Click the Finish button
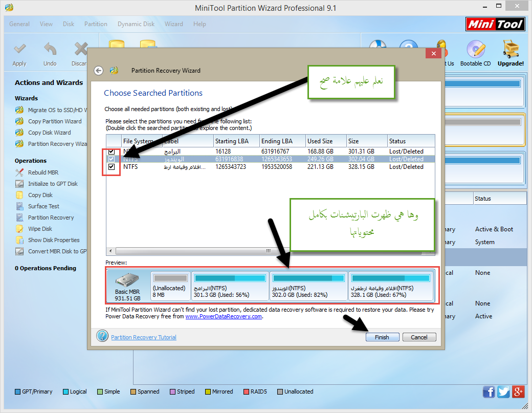The width and height of the screenshot is (532, 413). [383, 337]
